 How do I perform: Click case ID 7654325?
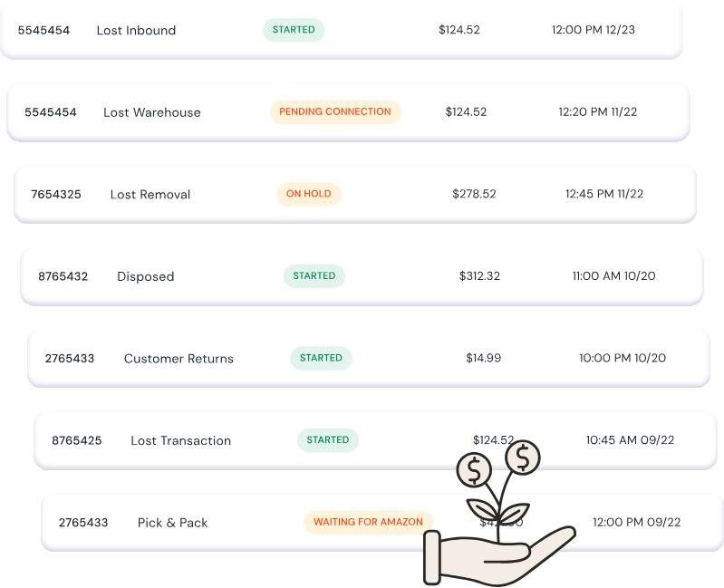click(x=56, y=194)
